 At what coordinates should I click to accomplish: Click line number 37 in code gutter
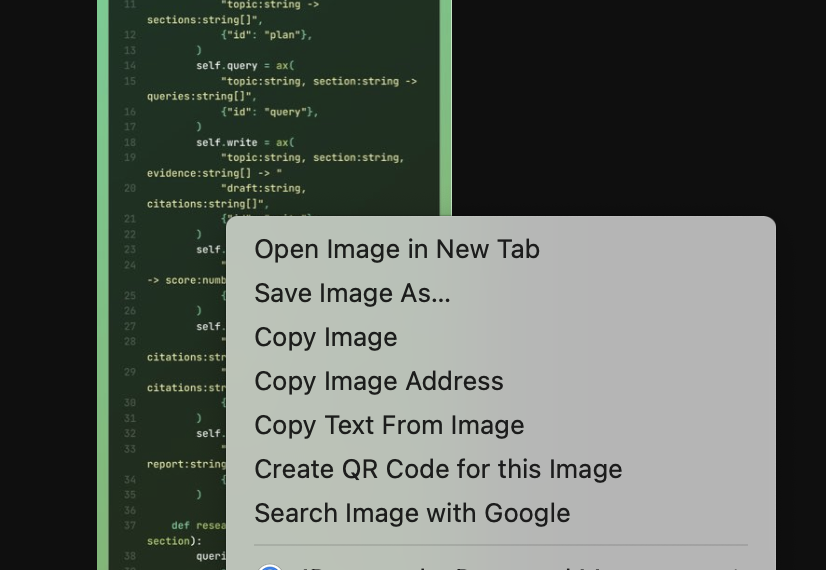tap(130, 526)
